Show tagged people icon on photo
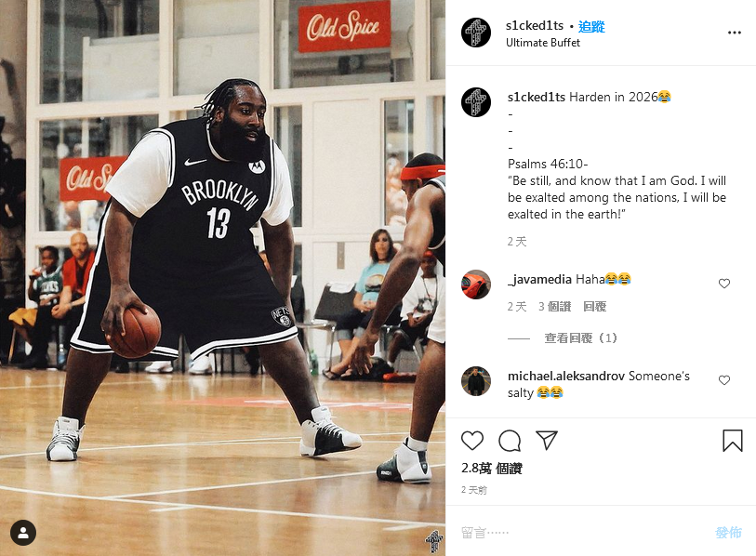Screen dimensions: 756x556 [x=23, y=533]
